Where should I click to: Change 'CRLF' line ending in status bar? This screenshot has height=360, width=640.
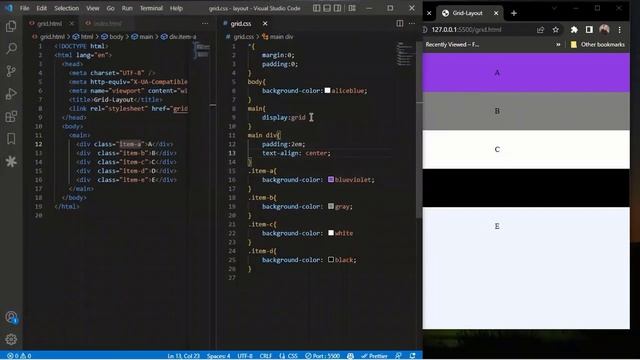(x=266, y=356)
